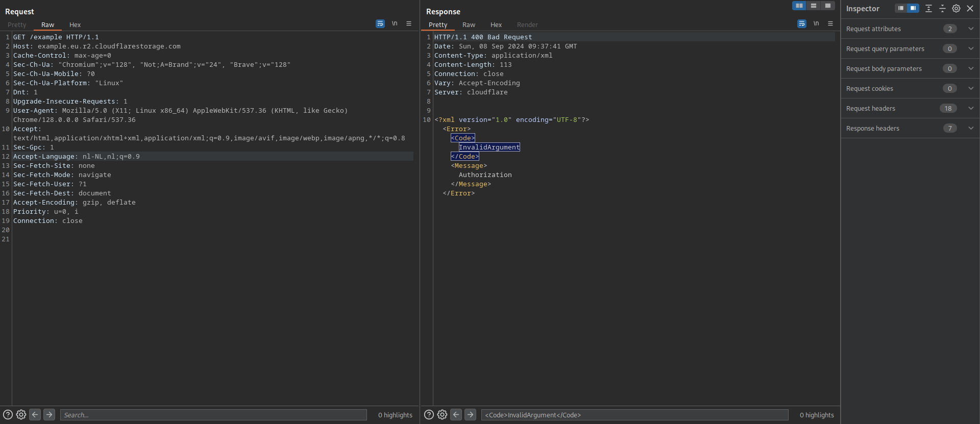
Task: Expand Request body parameters chevron
Action: [x=971, y=68]
